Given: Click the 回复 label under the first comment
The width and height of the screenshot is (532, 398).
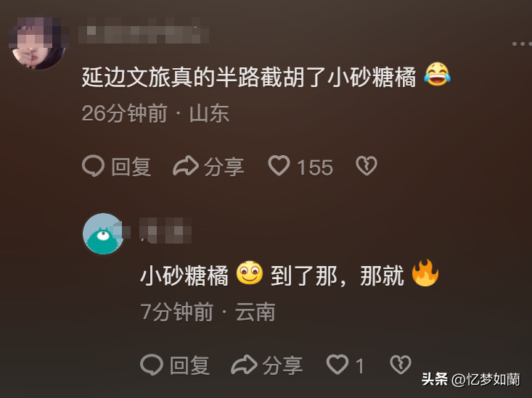Looking at the screenshot, I should click(x=131, y=167).
